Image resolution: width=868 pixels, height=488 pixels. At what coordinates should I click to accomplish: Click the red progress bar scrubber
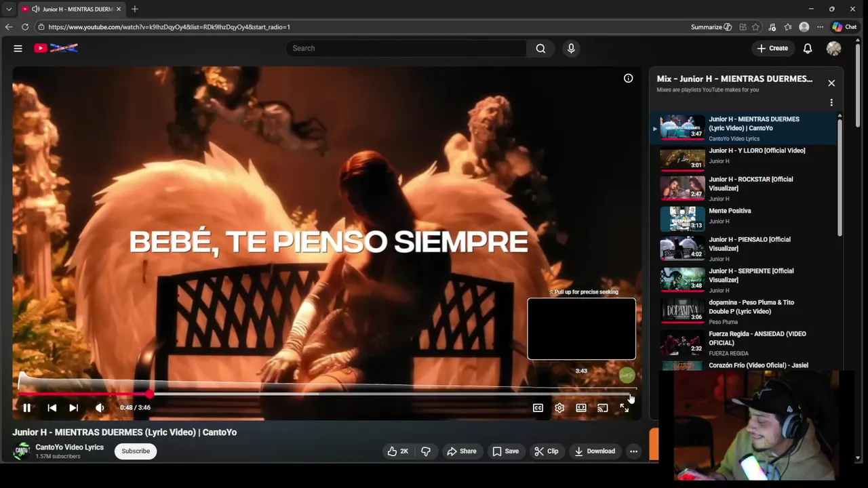[x=149, y=394]
